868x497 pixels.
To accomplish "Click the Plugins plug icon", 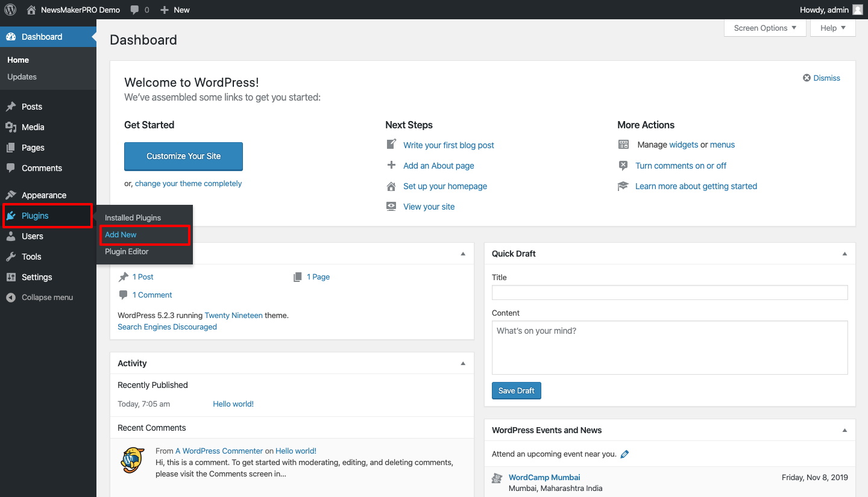I will pyautogui.click(x=11, y=216).
